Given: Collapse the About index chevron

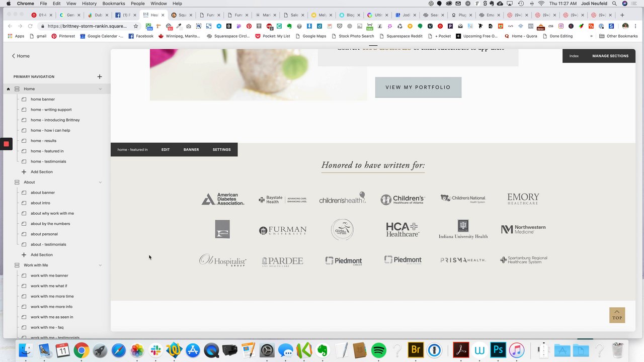Looking at the screenshot, I should (100, 182).
